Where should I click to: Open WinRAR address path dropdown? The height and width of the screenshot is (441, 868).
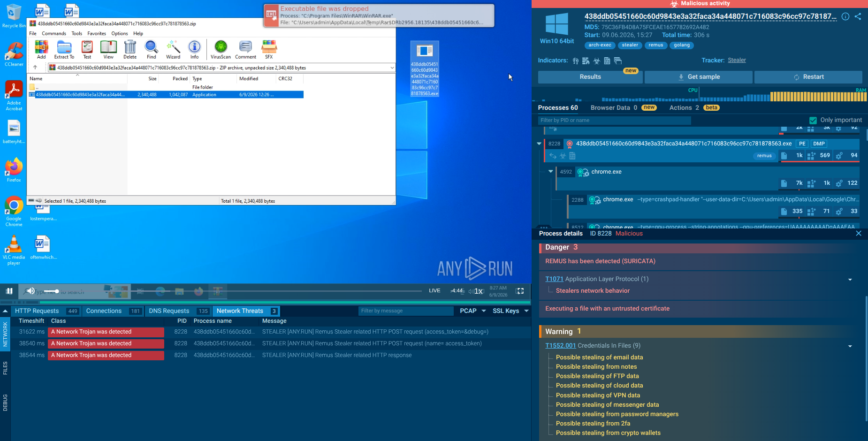[x=392, y=68]
